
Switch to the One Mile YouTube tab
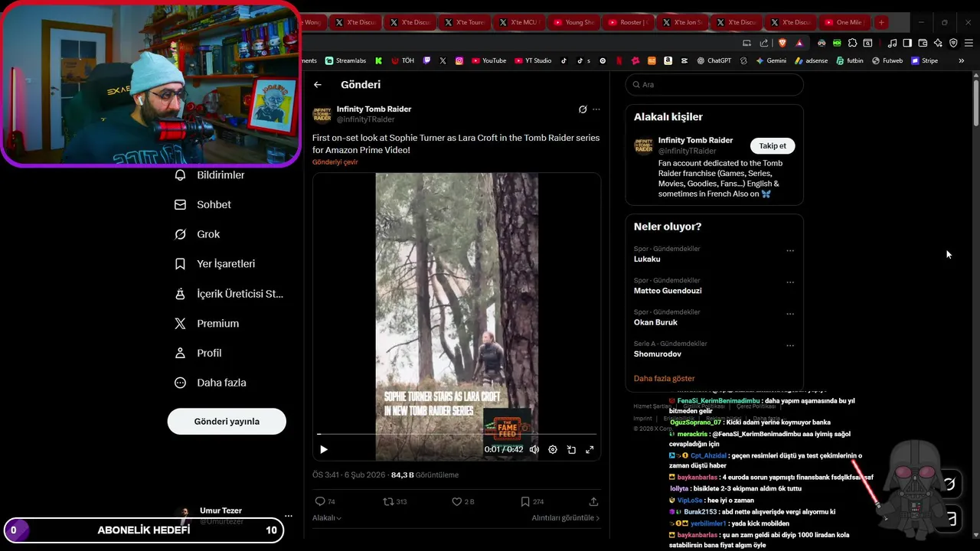tap(844, 22)
